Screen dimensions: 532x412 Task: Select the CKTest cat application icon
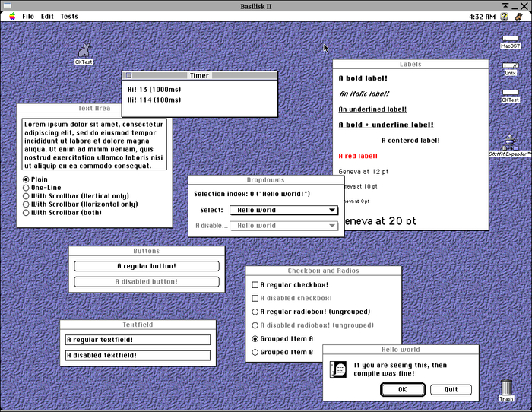tap(84, 51)
